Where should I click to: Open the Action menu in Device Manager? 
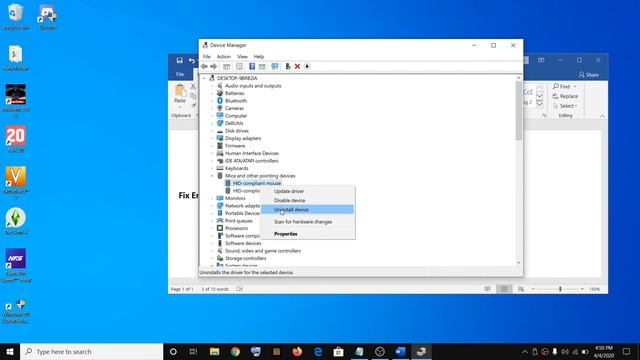224,56
